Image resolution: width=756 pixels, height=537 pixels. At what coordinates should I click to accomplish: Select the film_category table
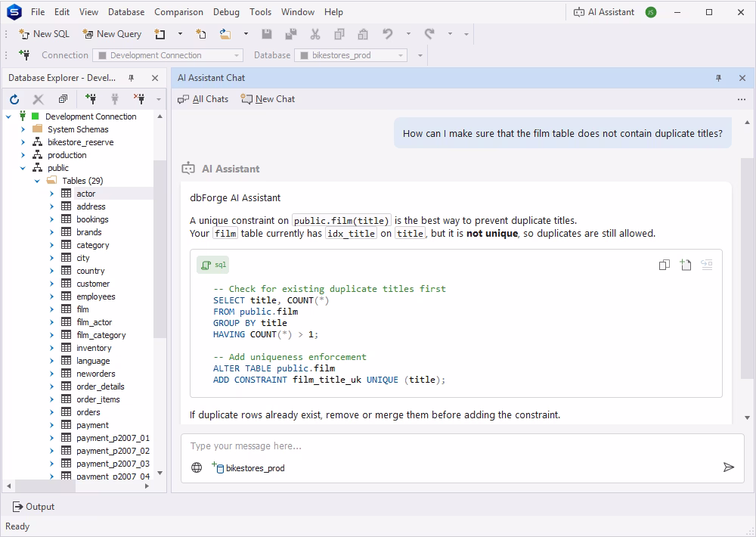[x=101, y=335]
